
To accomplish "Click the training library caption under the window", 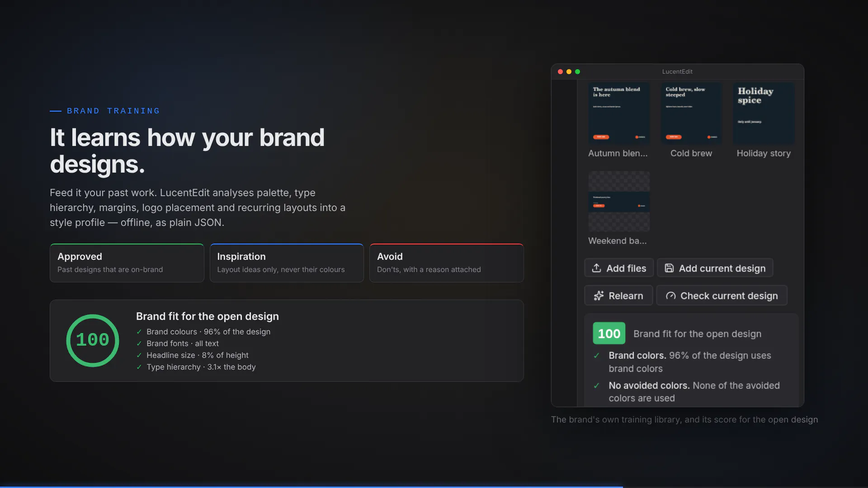I will coord(684,420).
